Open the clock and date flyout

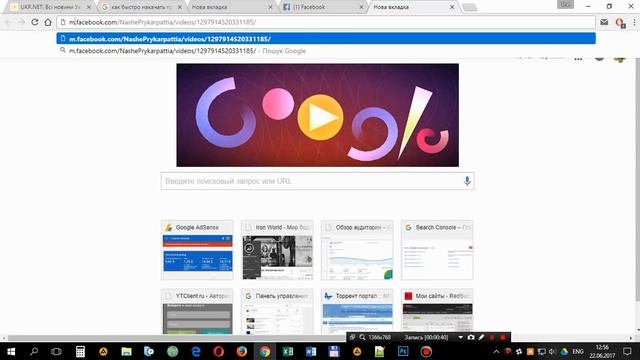coord(602,351)
